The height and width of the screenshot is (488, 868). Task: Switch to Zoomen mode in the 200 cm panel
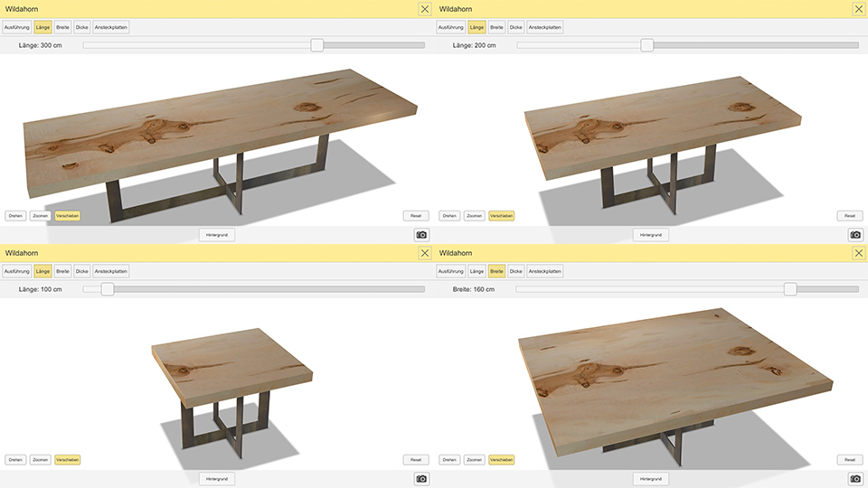pyautogui.click(x=474, y=216)
